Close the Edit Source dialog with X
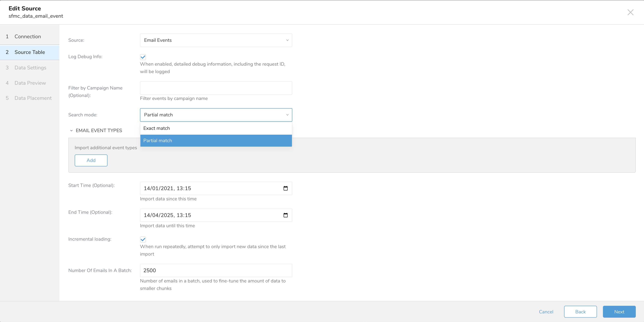Image resolution: width=644 pixels, height=322 pixels. (x=630, y=12)
